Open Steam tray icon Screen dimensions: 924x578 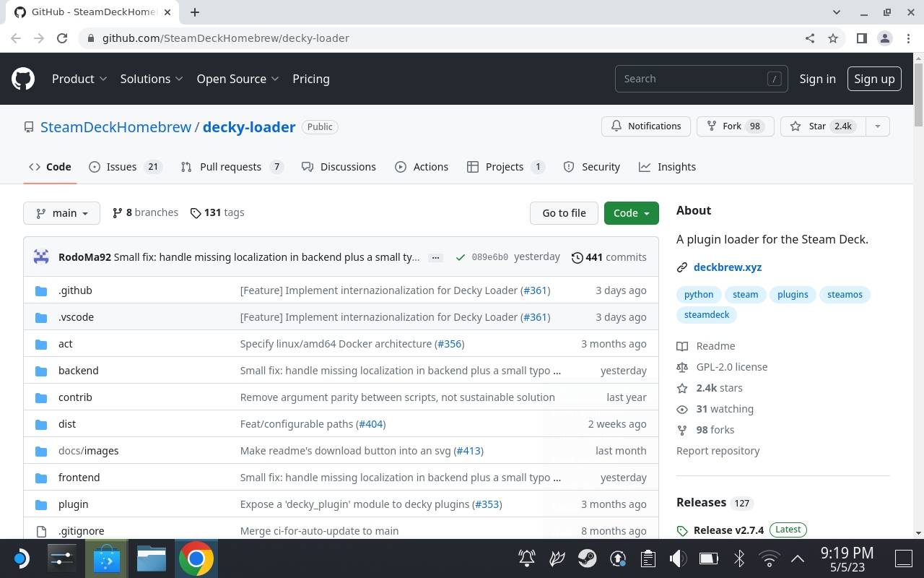(x=587, y=558)
